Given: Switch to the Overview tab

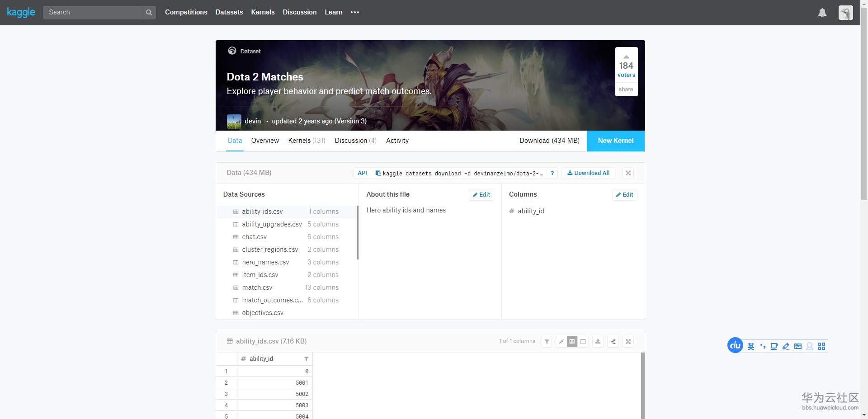Looking at the screenshot, I should pyautogui.click(x=265, y=141).
